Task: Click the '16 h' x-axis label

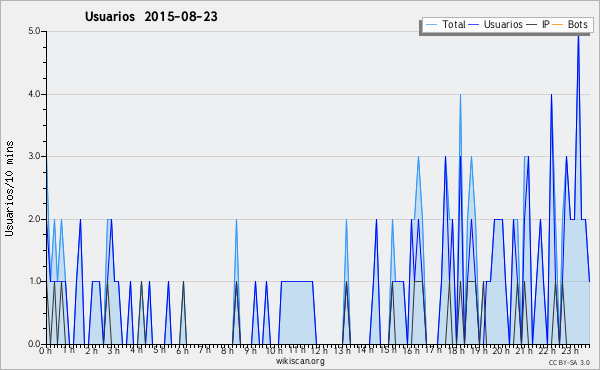Action: pyautogui.click(x=411, y=351)
